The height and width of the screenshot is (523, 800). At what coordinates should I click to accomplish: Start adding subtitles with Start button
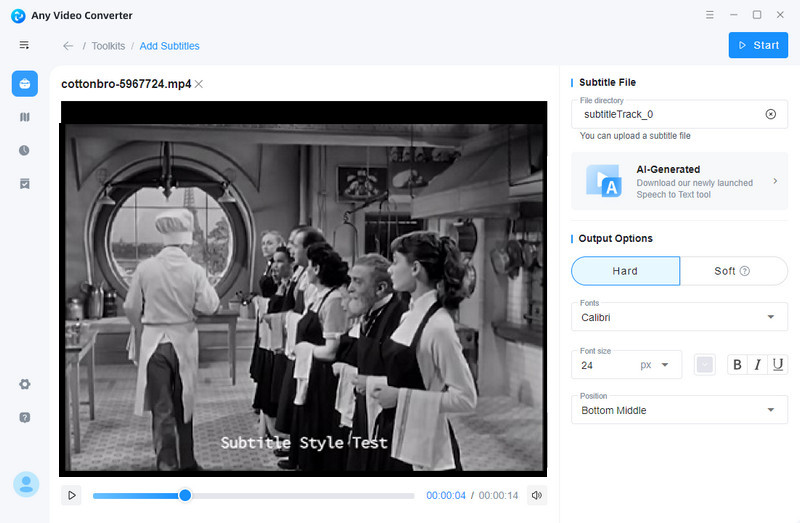(758, 45)
